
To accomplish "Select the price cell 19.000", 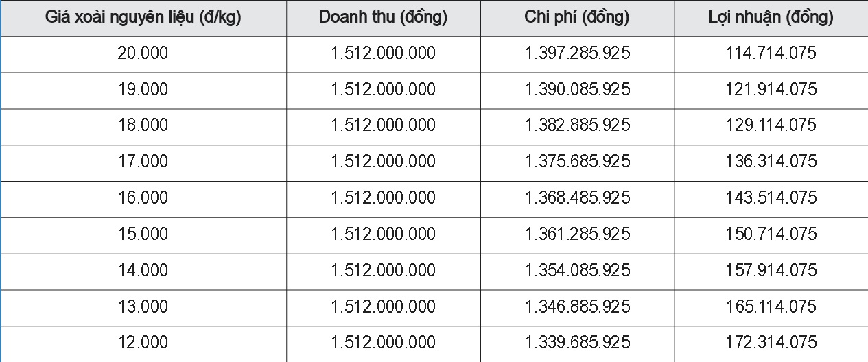I will (x=143, y=90).
